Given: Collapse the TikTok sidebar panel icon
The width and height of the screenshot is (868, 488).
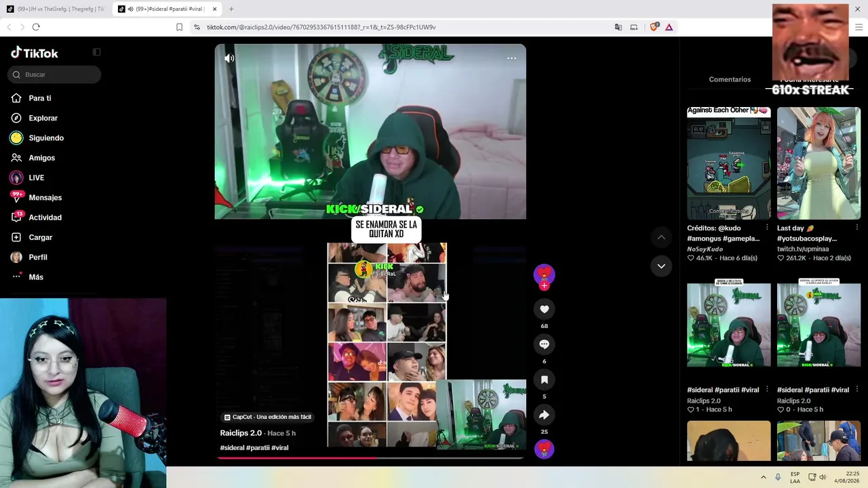Looking at the screenshot, I should 96,52.
